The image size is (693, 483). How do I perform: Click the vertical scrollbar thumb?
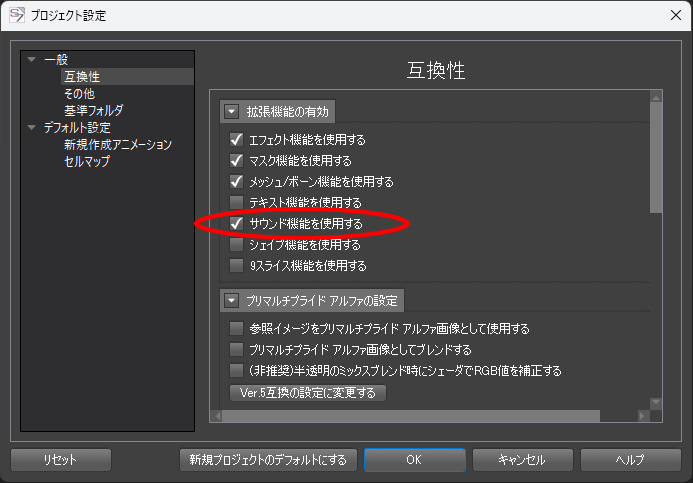pyautogui.click(x=656, y=158)
